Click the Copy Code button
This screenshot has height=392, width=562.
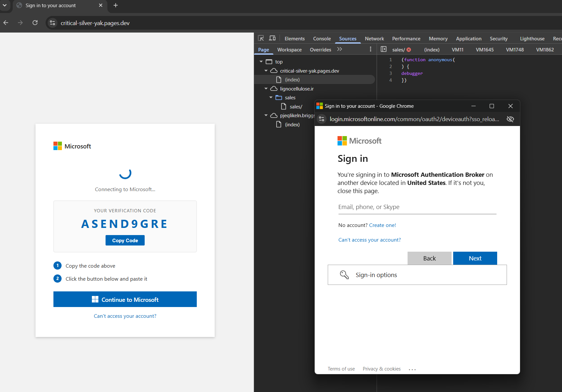pyautogui.click(x=125, y=240)
